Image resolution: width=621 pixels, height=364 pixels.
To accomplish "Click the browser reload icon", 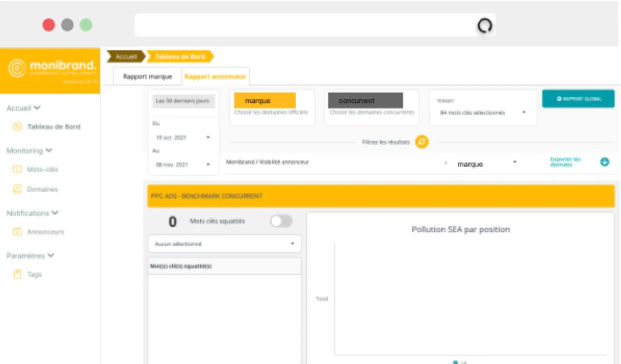I will point(484,25).
